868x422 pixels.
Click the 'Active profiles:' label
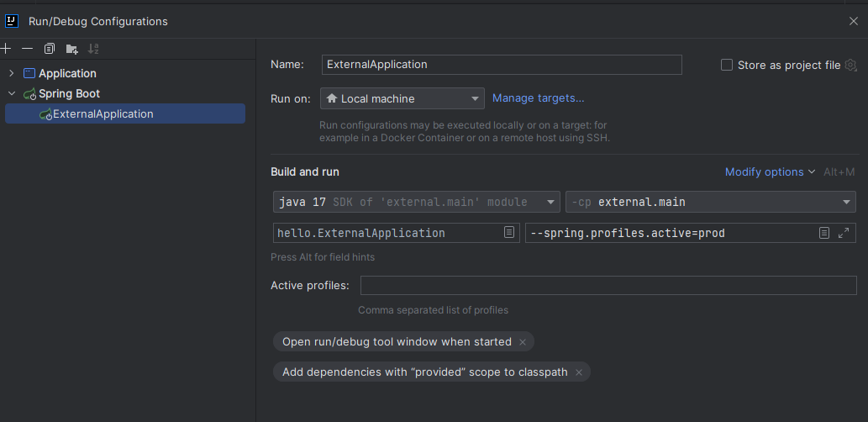(x=309, y=285)
